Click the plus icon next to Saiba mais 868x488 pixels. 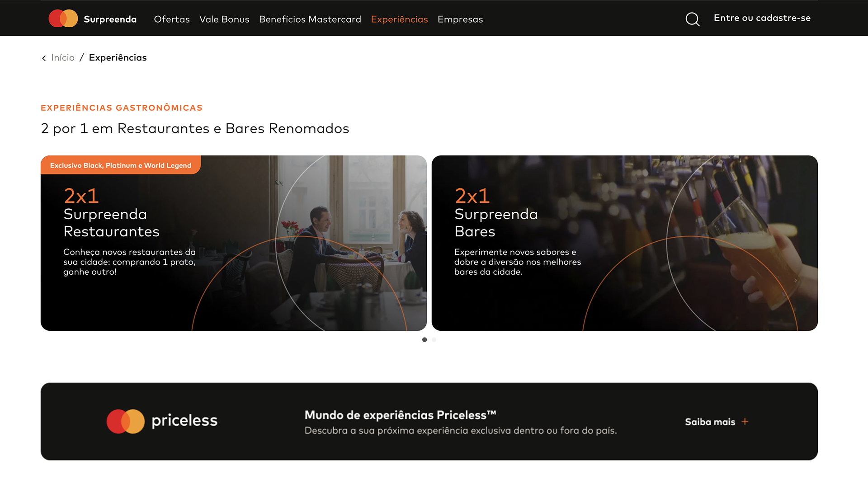[745, 422]
